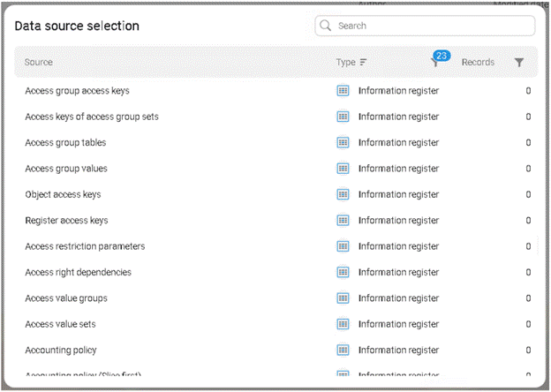Click the Search input field

click(x=433, y=26)
